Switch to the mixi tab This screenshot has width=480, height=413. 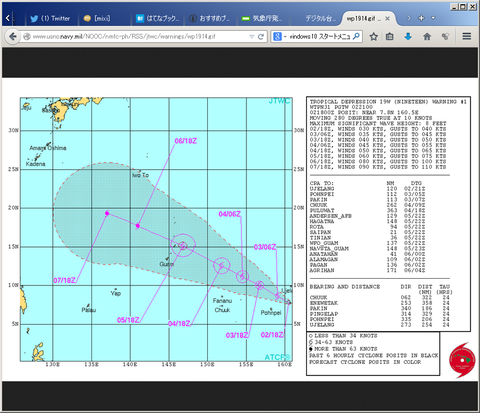click(97, 18)
